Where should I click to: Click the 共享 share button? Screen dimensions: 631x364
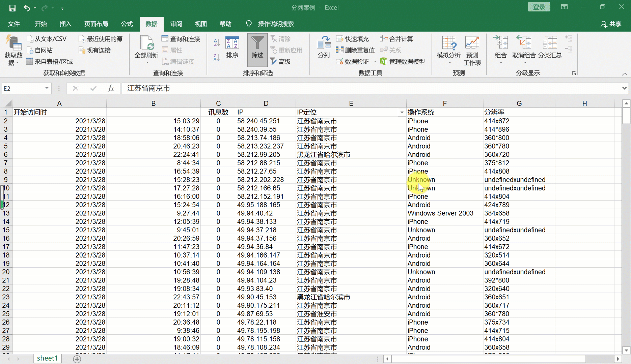click(611, 24)
